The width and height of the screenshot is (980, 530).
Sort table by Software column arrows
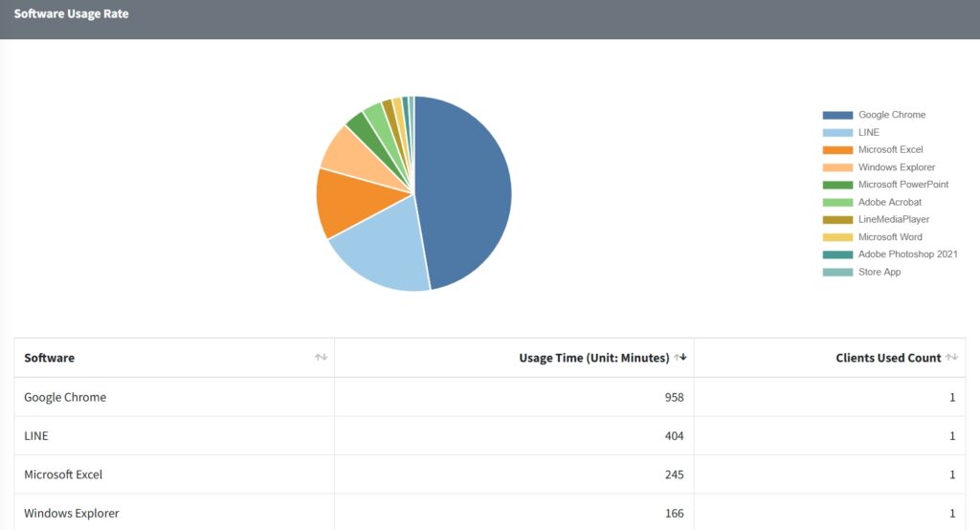tap(321, 357)
